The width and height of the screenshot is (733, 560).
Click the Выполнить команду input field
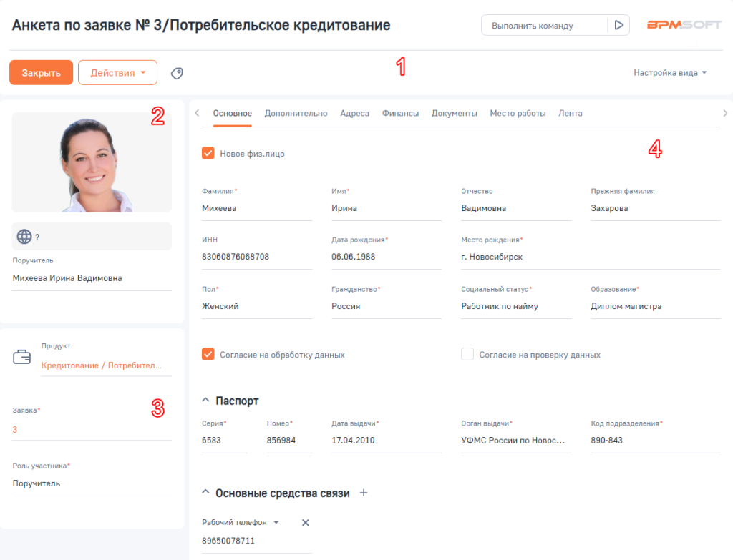point(544,25)
